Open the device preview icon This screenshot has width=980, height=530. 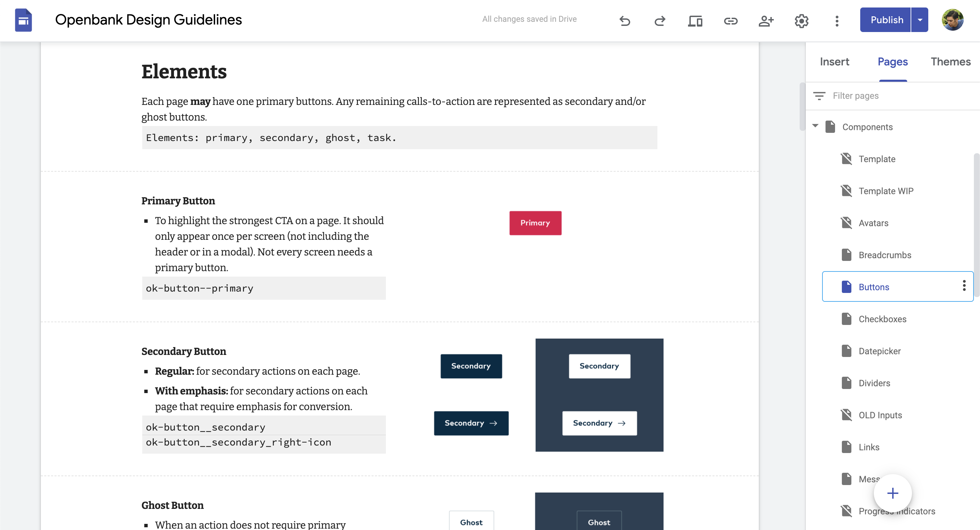coord(695,20)
